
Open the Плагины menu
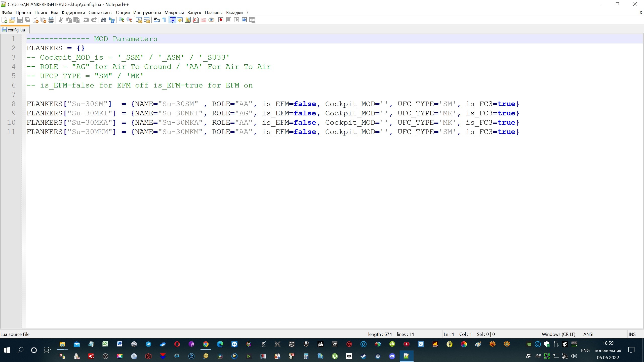coord(214,13)
